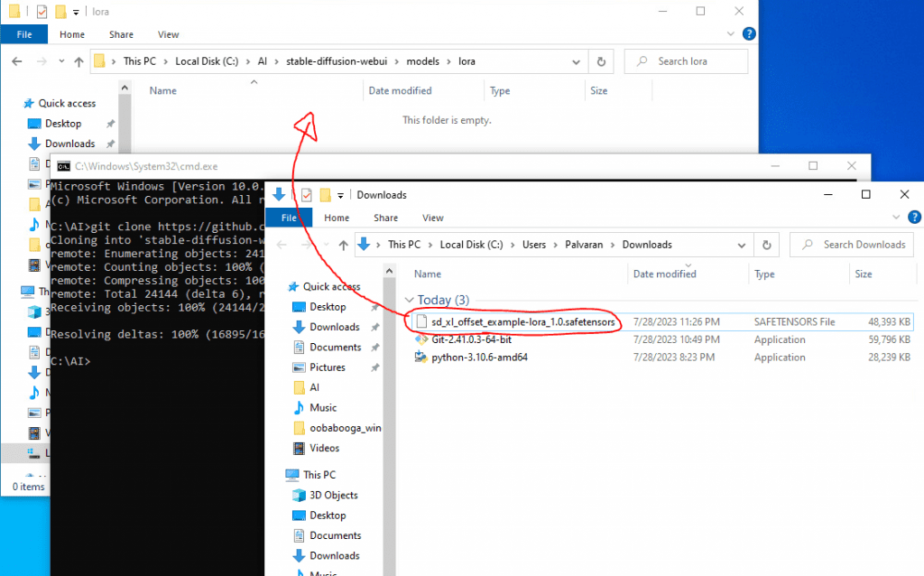924x576 pixels.
Task: Sort by Date modified in the lora window
Action: 400,91
